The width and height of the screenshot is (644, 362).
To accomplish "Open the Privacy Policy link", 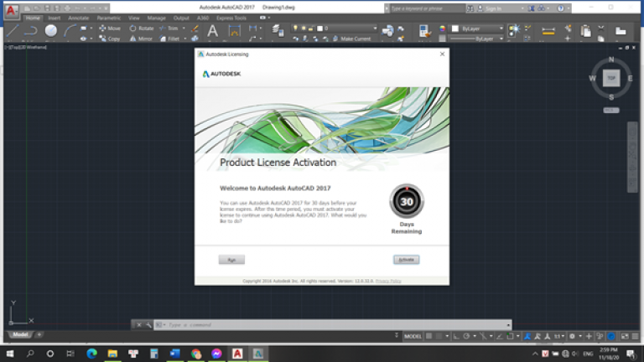I will (388, 282).
